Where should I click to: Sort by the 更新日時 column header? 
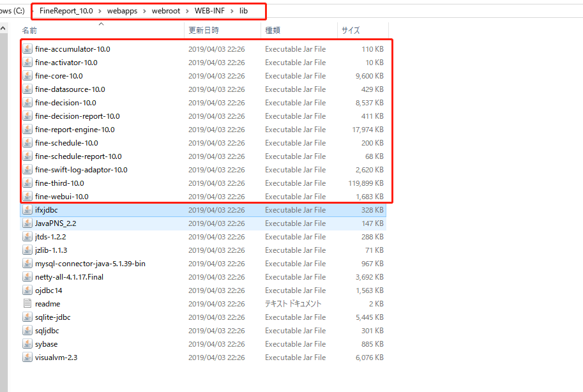(223, 30)
